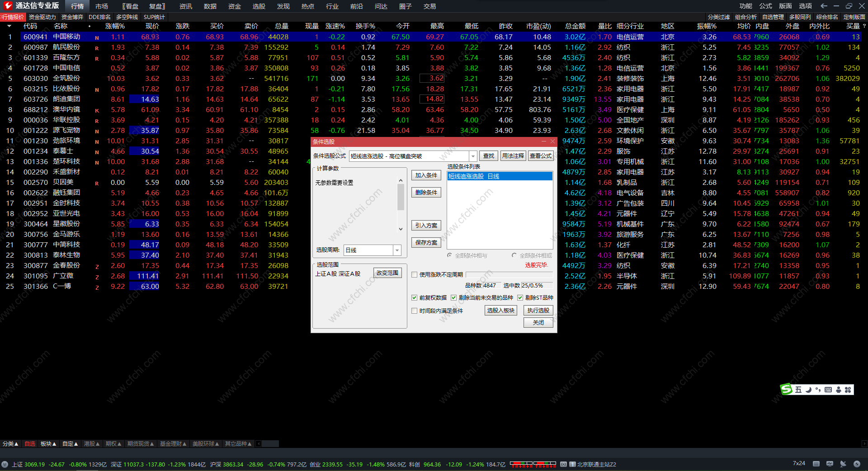Image resolution: width=868 pixels, height=471 pixels.
Task: Select 短线追涨选股 日线 in condition list
Action: point(500,176)
